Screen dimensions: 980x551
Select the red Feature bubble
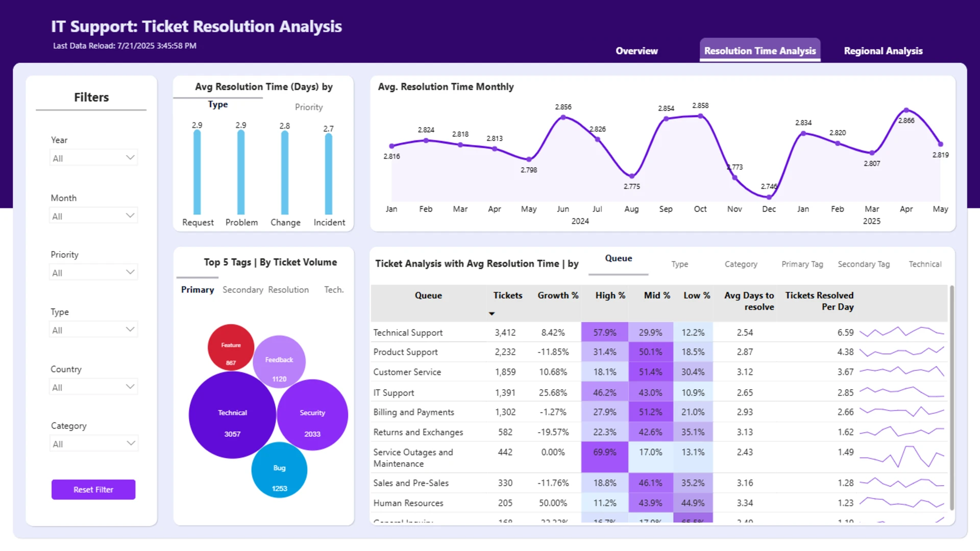tap(231, 347)
